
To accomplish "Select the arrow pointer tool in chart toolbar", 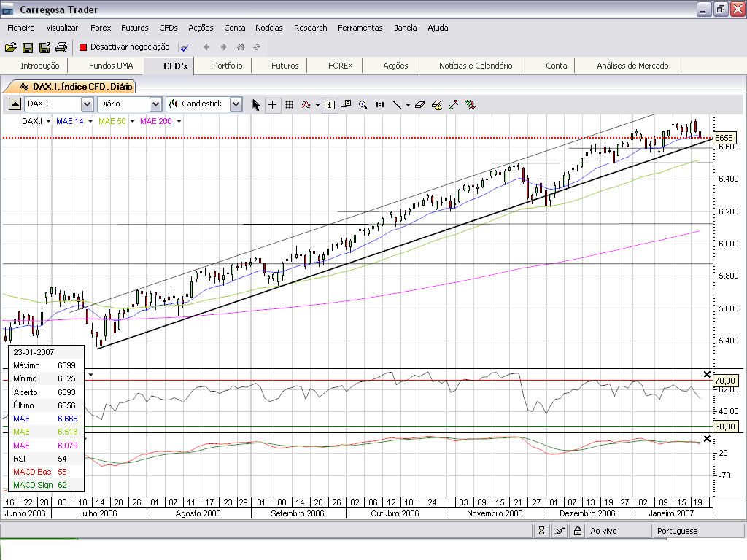I will (256, 105).
